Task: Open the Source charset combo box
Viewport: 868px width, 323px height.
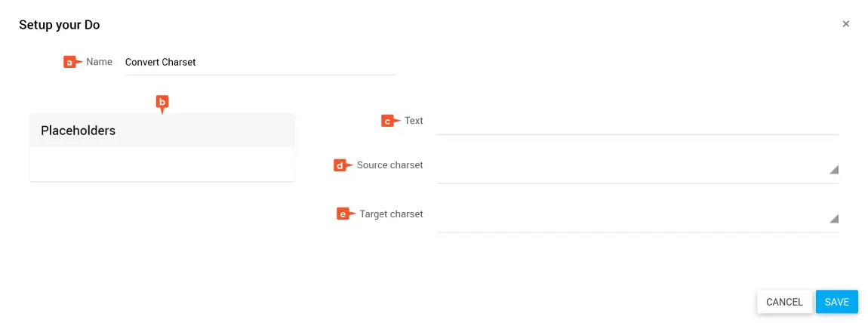Action: coord(630,170)
